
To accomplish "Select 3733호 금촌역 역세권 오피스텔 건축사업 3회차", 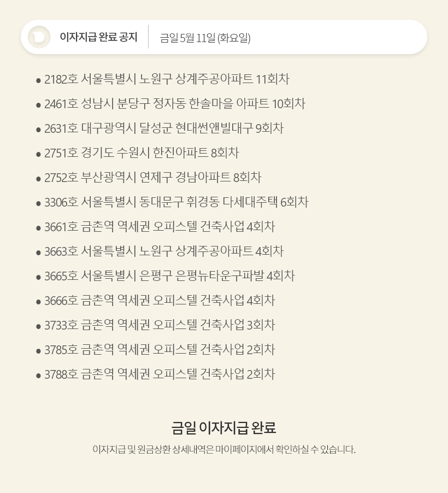I will tap(160, 325).
